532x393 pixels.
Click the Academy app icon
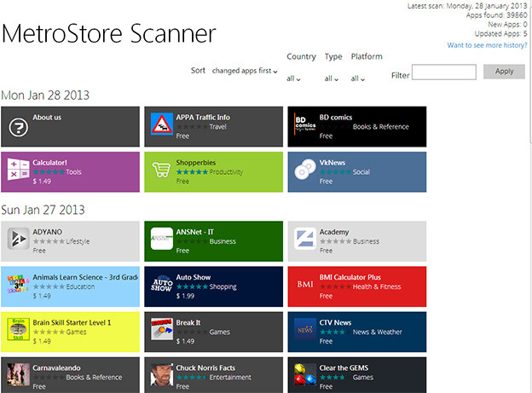click(305, 239)
